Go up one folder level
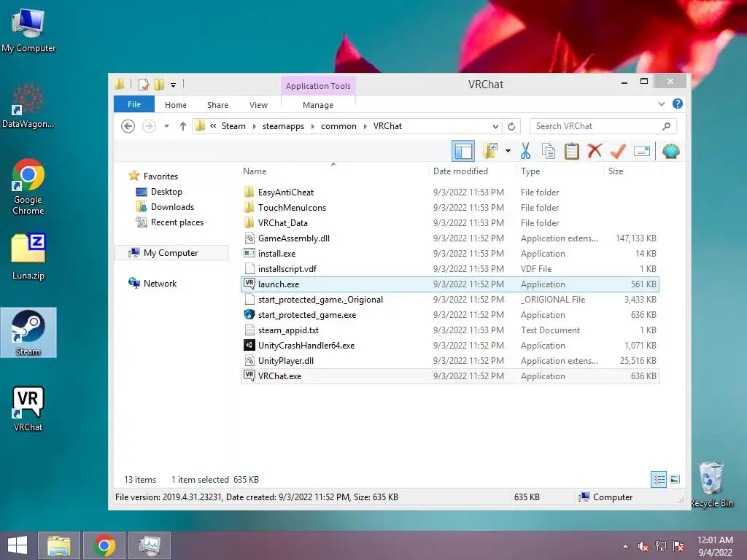The height and width of the screenshot is (560, 747). pyautogui.click(x=183, y=126)
